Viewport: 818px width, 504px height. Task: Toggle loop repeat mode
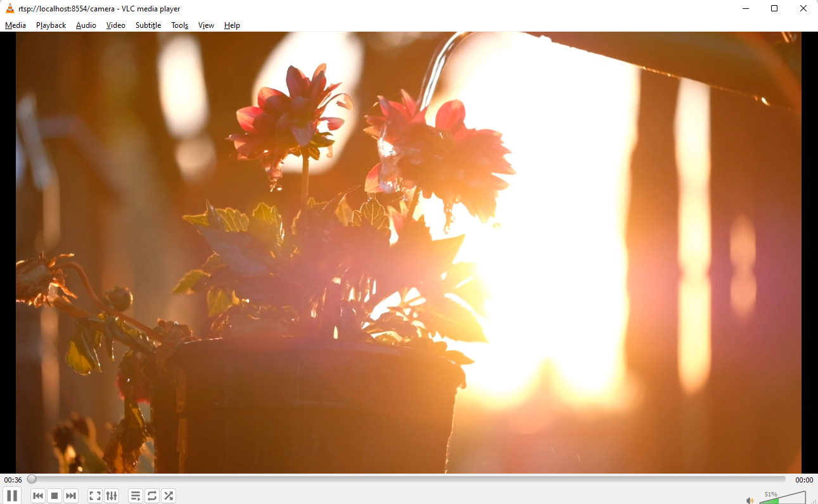pyautogui.click(x=152, y=496)
